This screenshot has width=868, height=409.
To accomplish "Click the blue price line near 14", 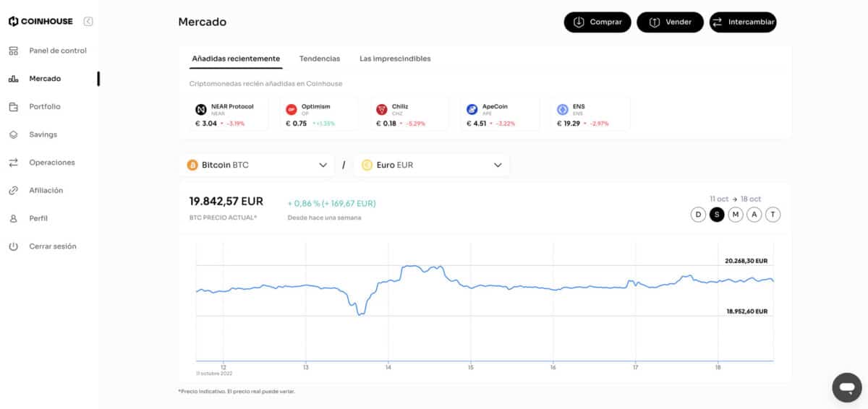I will tap(388, 281).
